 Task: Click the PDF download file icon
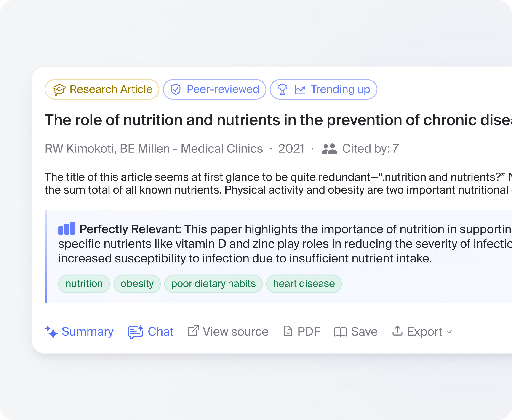(x=288, y=331)
